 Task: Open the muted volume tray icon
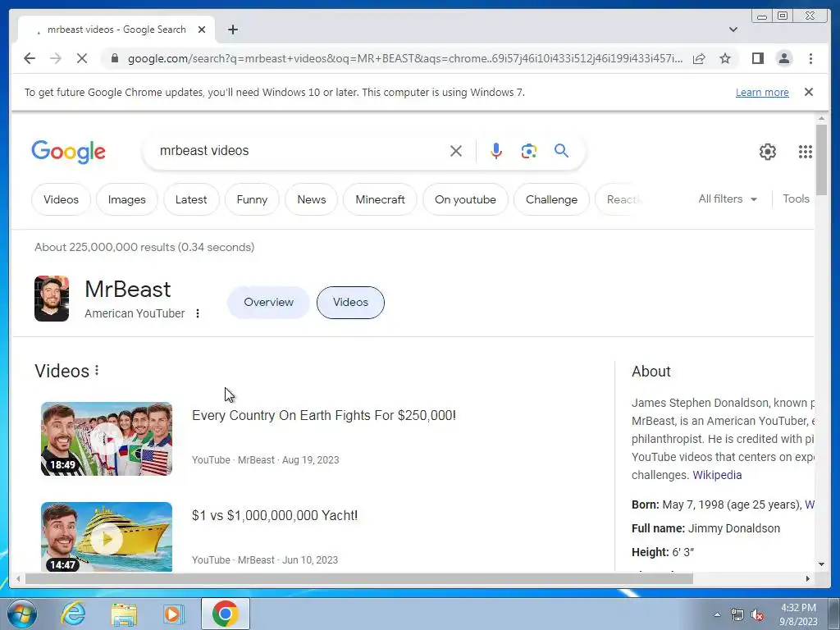pyautogui.click(x=757, y=615)
